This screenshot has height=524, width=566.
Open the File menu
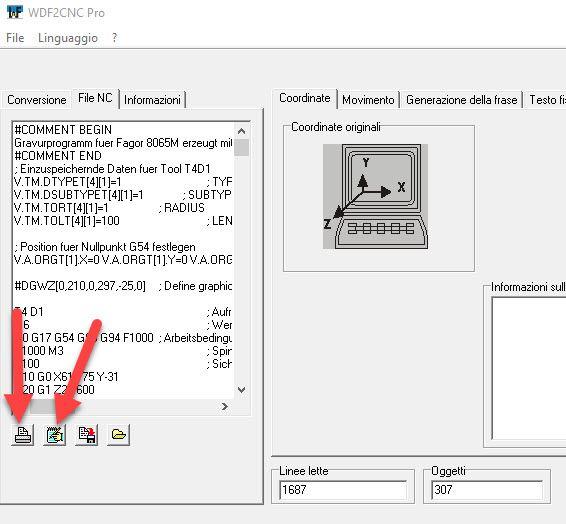15,38
